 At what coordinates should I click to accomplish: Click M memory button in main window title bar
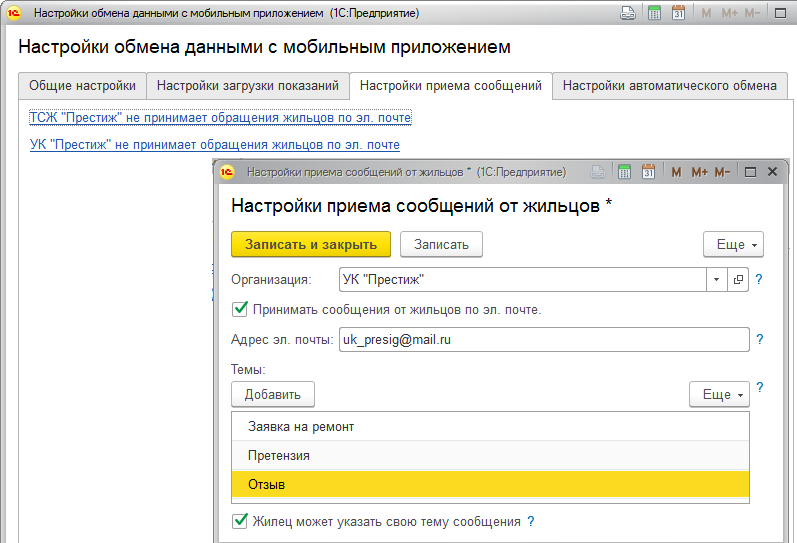point(706,13)
